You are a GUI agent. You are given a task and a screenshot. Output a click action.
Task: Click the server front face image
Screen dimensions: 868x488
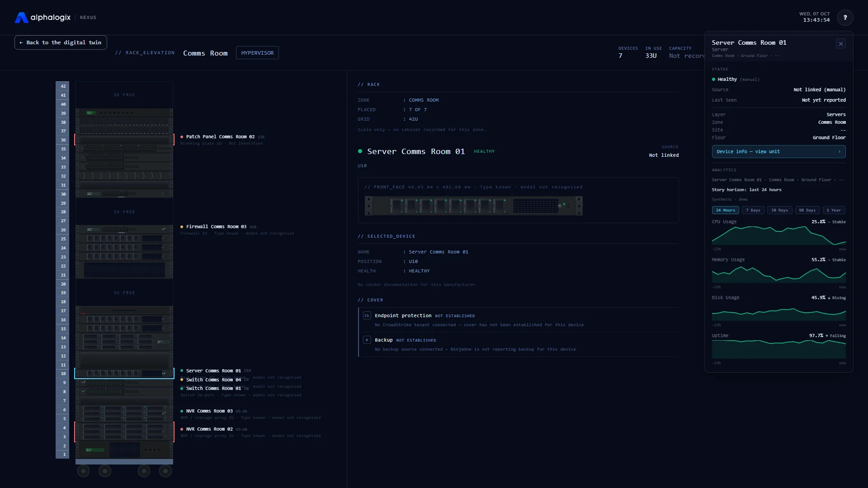473,206
